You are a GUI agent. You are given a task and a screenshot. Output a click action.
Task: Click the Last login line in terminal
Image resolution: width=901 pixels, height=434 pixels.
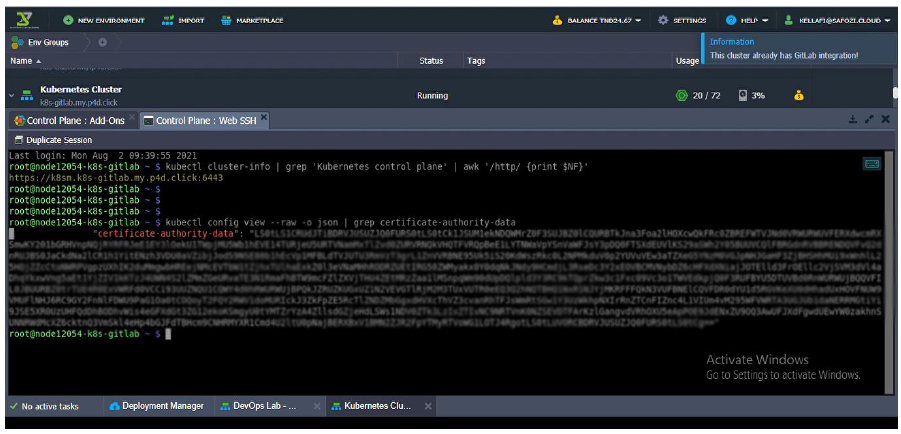pos(103,156)
